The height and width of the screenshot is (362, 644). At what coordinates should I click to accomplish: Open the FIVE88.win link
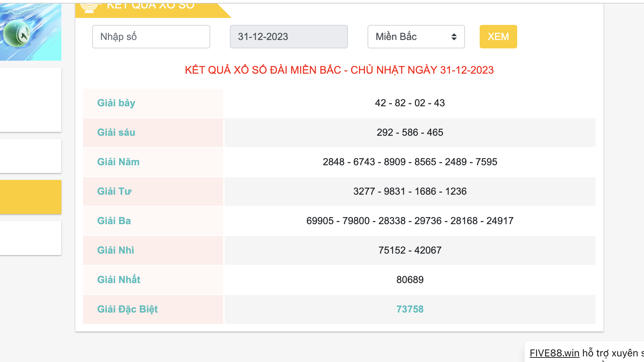554,353
